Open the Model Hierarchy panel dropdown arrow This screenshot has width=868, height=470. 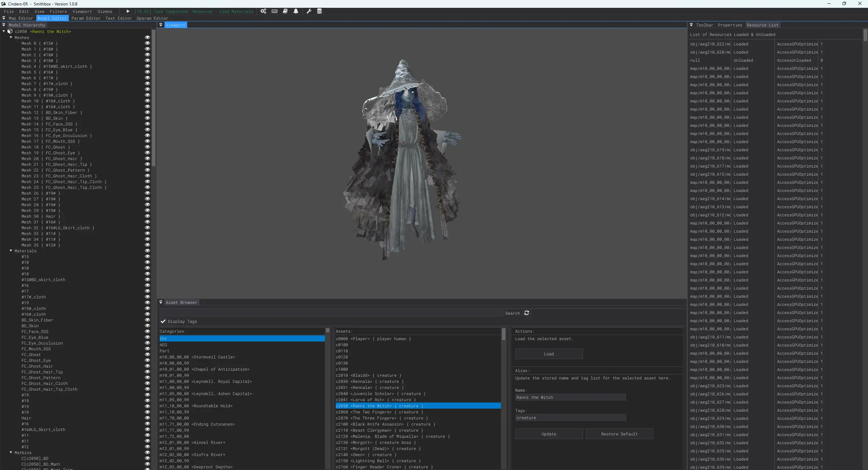coord(4,25)
